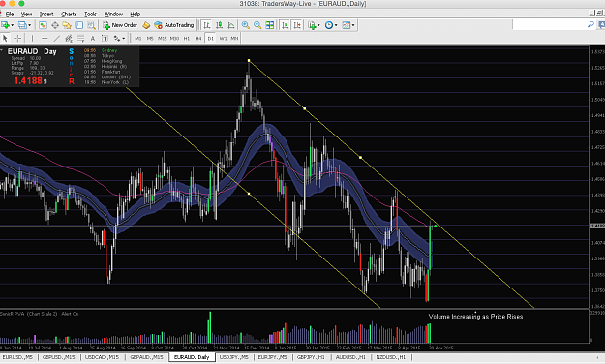The image size is (605, 364).
Task: Toggle Chart Shift icon
Action: point(297,25)
